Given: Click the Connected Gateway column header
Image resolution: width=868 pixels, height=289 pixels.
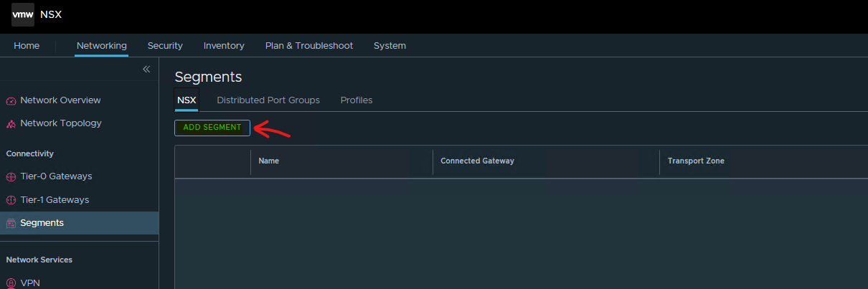Looking at the screenshot, I should [477, 161].
